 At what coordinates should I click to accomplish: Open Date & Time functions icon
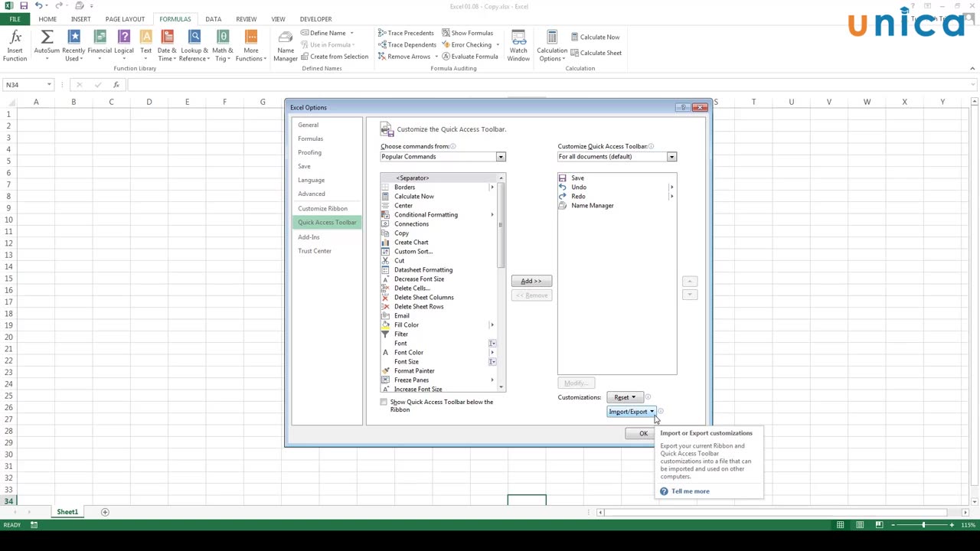pyautogui.click(x=167, y=46)
